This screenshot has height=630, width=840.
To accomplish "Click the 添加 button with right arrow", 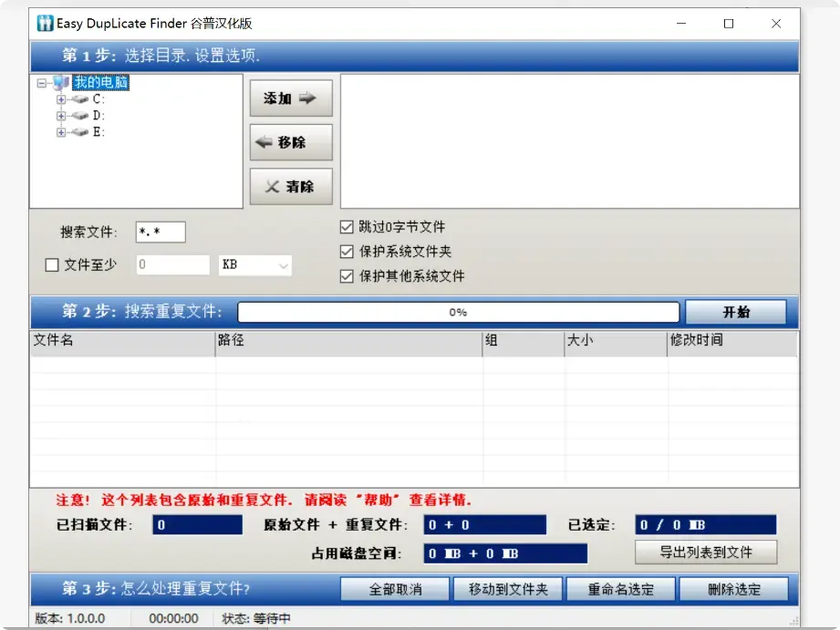I will 290,98.
